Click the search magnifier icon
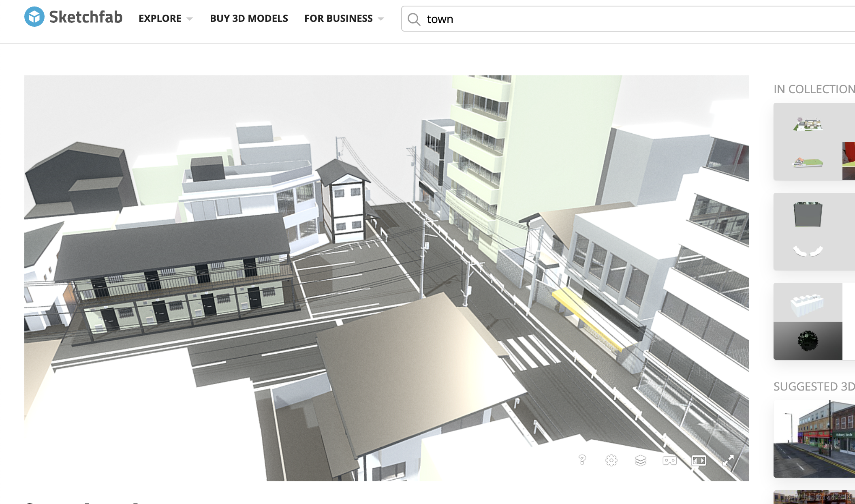Viewport: 855px width, 504px height. click(414, 19)
